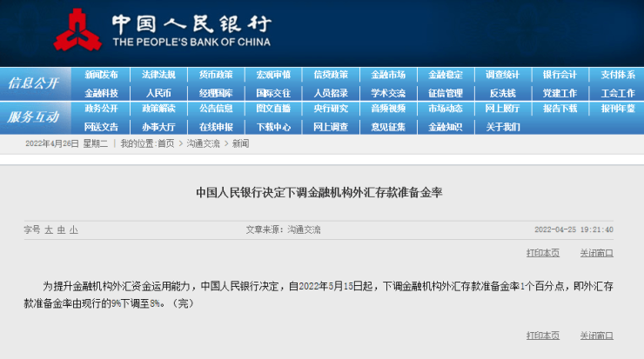Click the 信息公开 section heading

coord(33,83)
